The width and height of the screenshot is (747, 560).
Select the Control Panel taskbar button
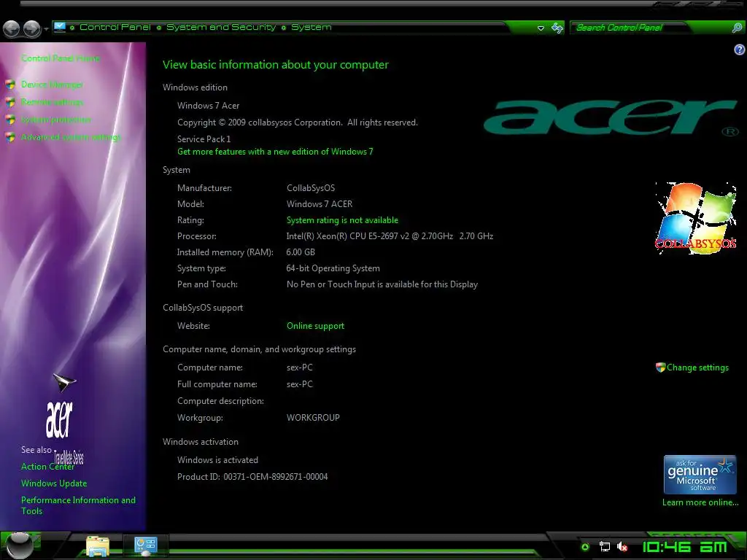coord(145,545)
